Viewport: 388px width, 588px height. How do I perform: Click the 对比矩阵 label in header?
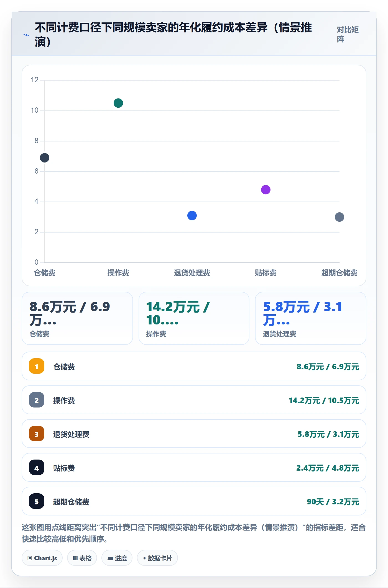pyautogui.click(x=348, y=34)
